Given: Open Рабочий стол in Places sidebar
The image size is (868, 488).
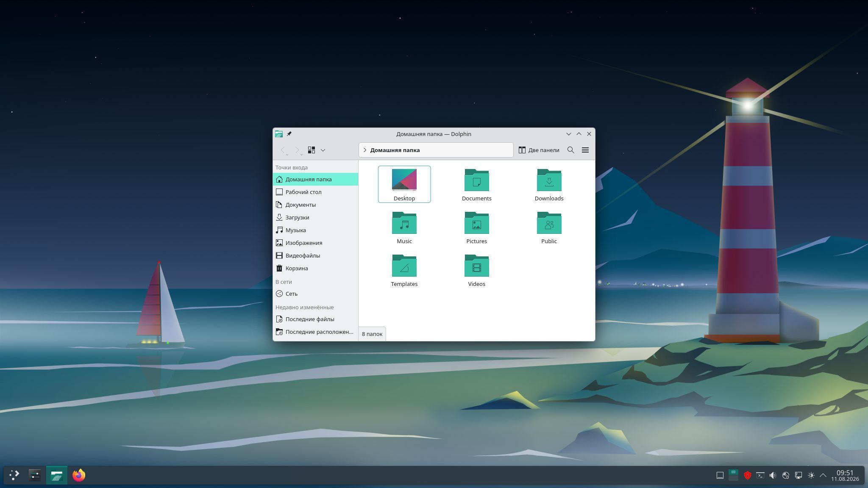Looking at the screenshot, I should 316,192.
